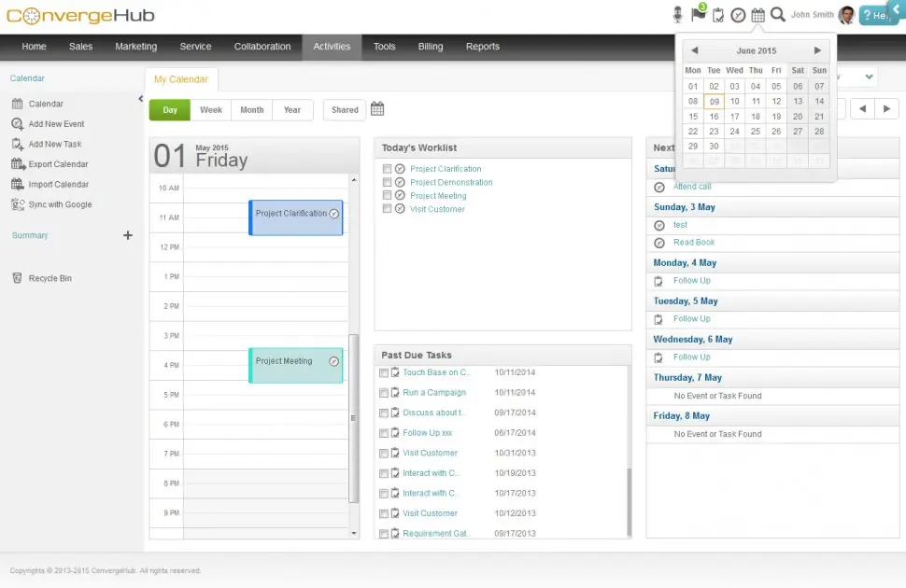Select Import Calendar in the sidebar
The image size is (906, 588).
57,184
